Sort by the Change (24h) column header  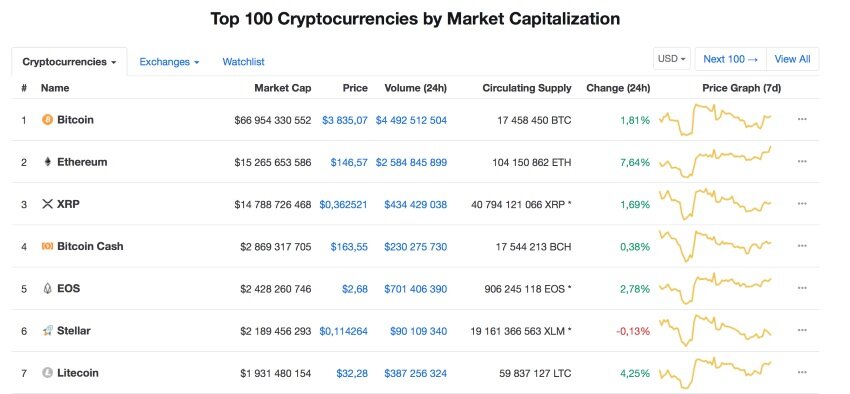(618, 88)
